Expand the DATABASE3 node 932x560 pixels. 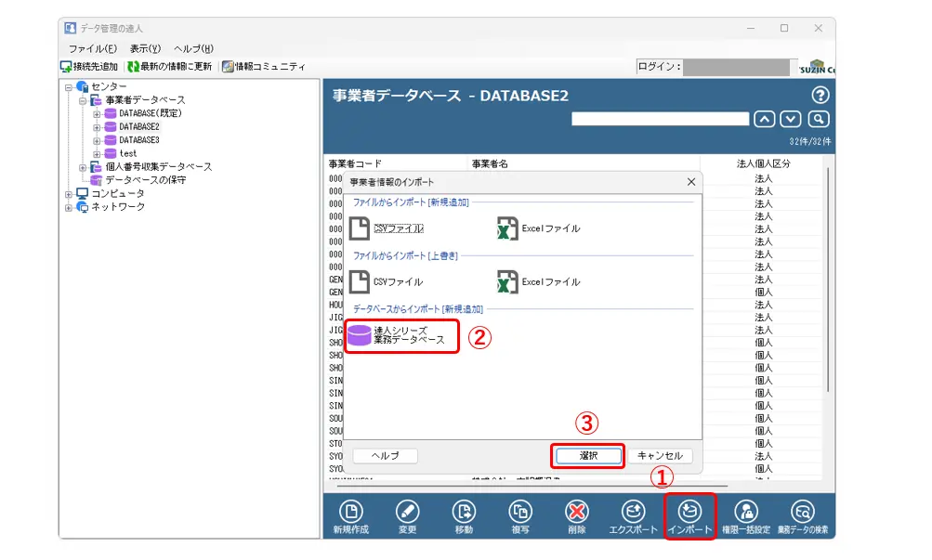click(97, 141)
